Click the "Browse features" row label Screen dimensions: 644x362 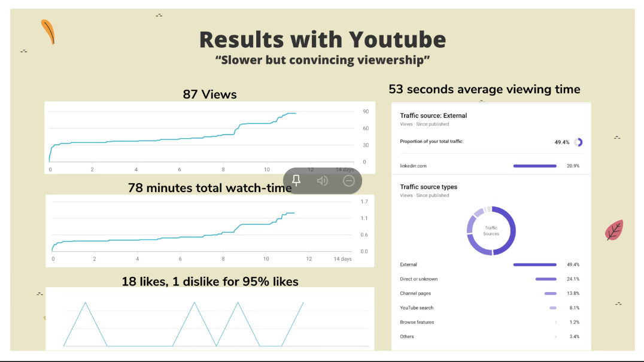coord(417,322)
